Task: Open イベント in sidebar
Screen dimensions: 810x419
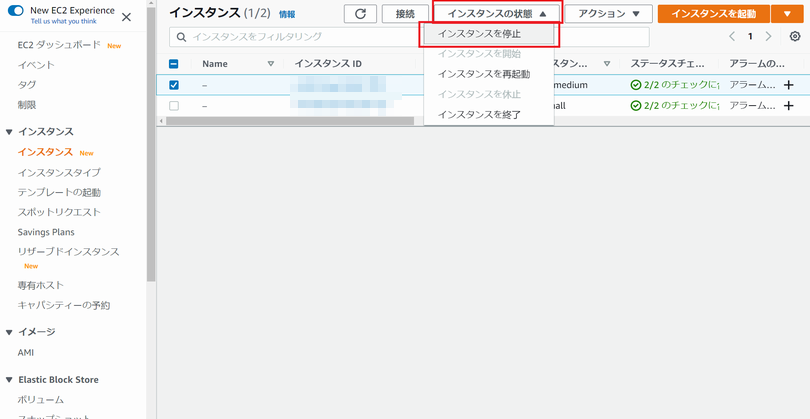Action: pyautogui.click(x=36, y=65)
